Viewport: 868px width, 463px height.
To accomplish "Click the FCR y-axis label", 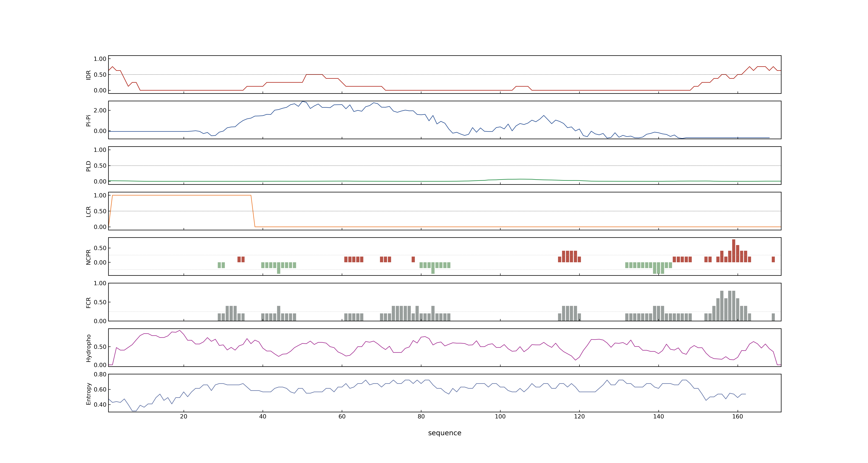I will (88, 302).
